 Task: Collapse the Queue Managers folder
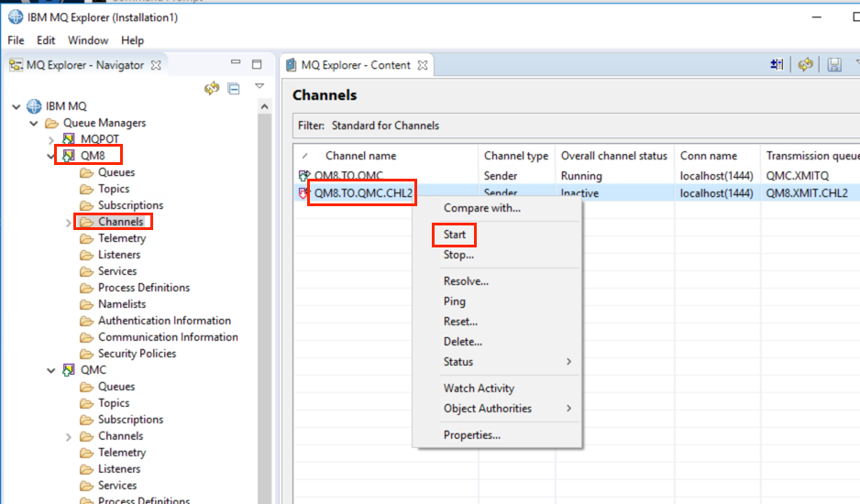34,123
